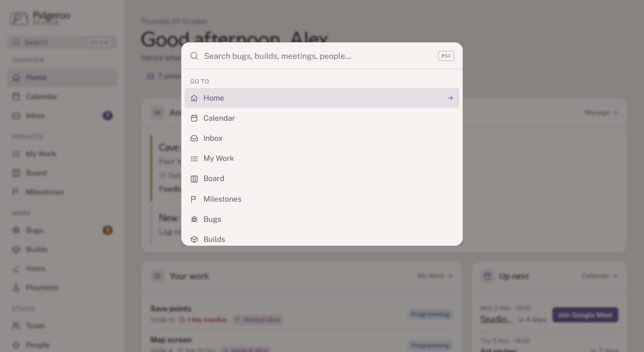This screenshot has height=352, width=644.
Task: Open the My Work link in Your work
Action: (x=435, y=276)
